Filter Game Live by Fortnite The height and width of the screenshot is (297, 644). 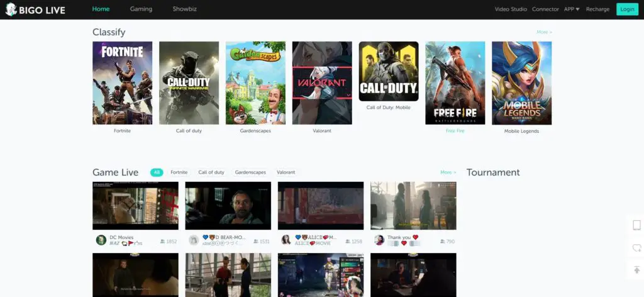coord(179,172)
